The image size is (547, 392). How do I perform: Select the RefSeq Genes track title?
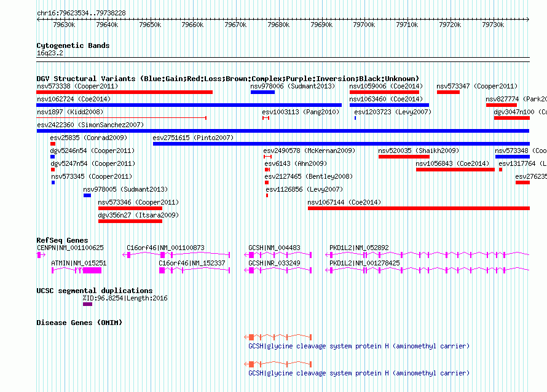coord(62,240)
